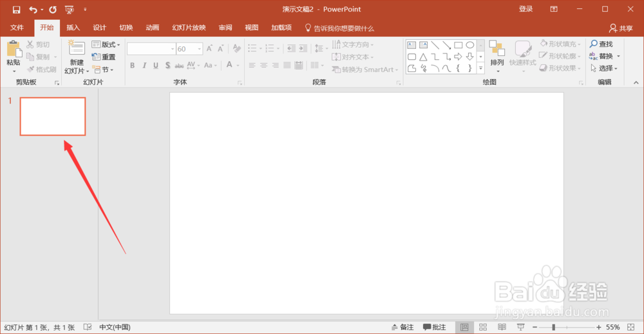Click Sign in (登录) link
This screenshot has width=644, height=334.
(x=526, y=9)
